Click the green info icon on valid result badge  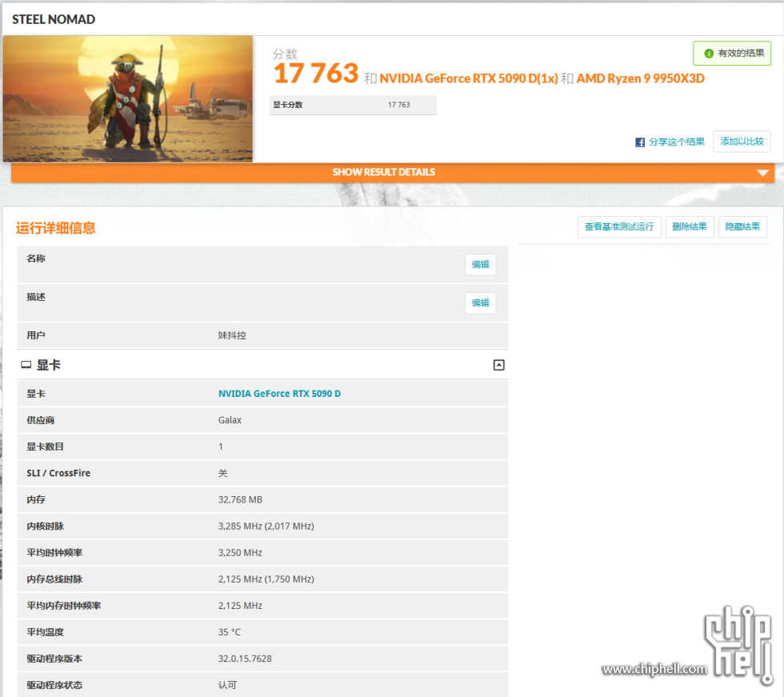point(709,54)
